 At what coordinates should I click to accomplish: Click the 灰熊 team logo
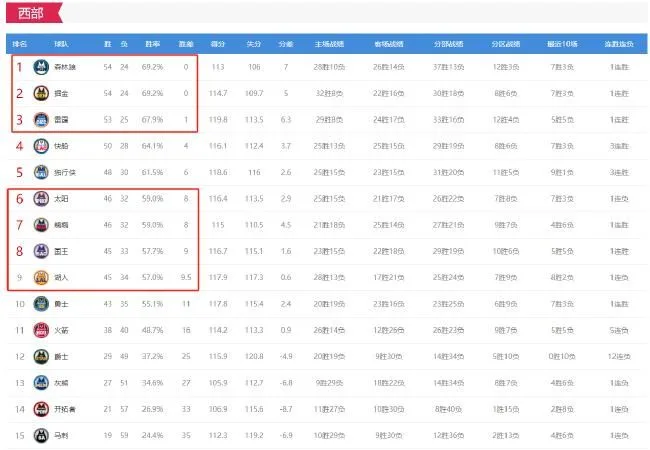pyautogui.click(x=41, y=383)
